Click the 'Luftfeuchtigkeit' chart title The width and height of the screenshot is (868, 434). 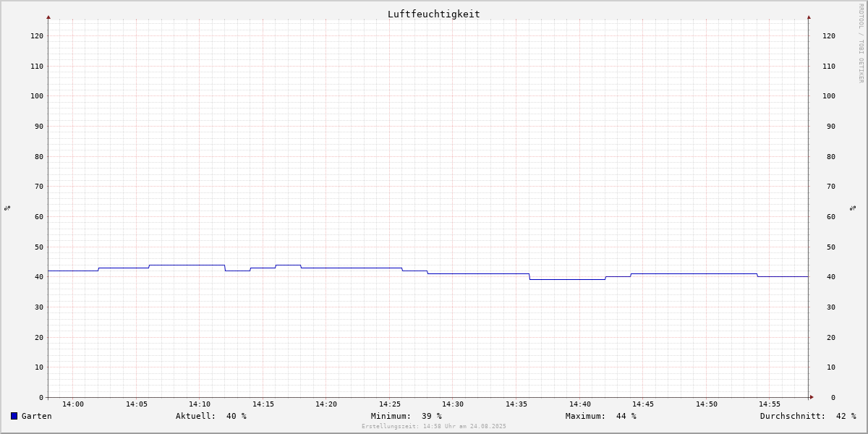(x=434, y=14)
